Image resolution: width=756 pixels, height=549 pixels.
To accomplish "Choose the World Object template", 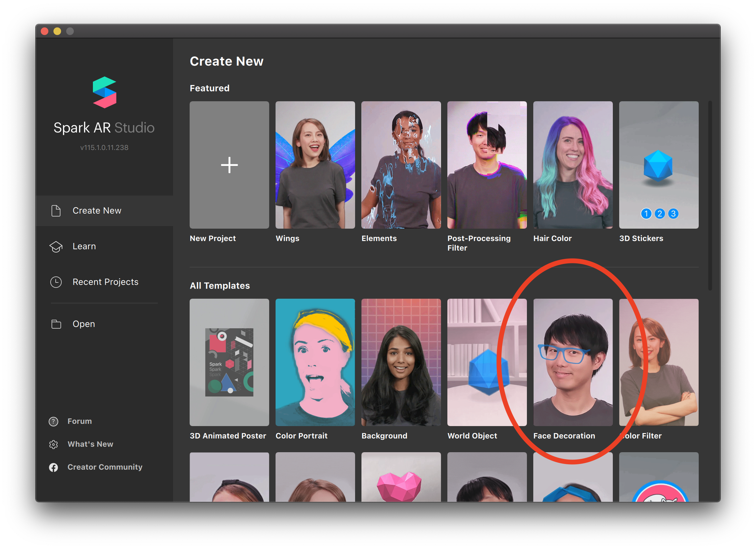I will (487, 362).
